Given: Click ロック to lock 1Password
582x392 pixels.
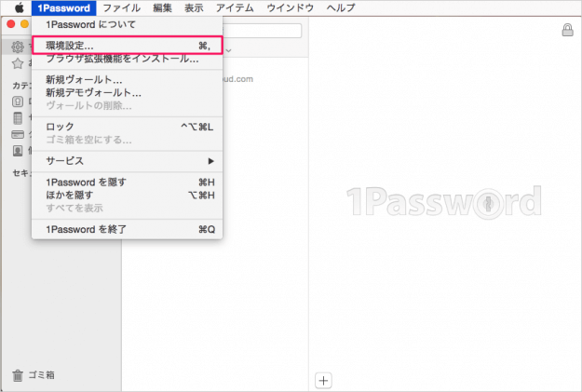Looking at the screenshot, I should [x=60, y=127].
